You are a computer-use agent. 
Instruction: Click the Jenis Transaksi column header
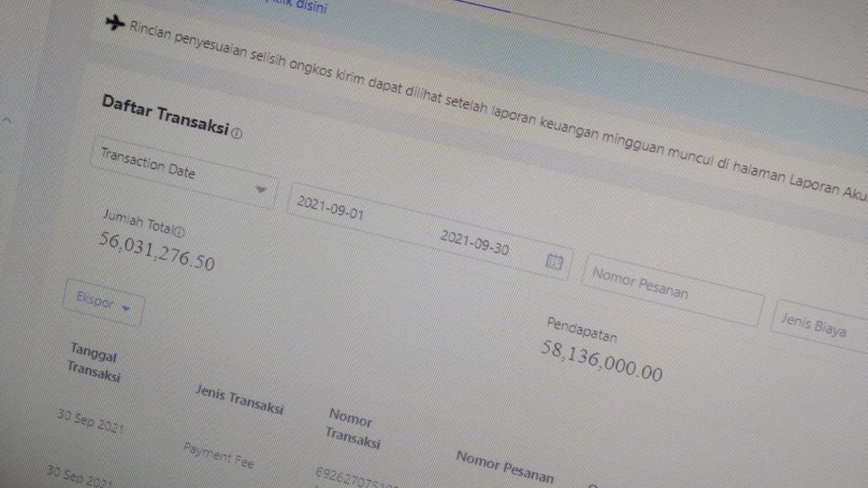point(239,400)
